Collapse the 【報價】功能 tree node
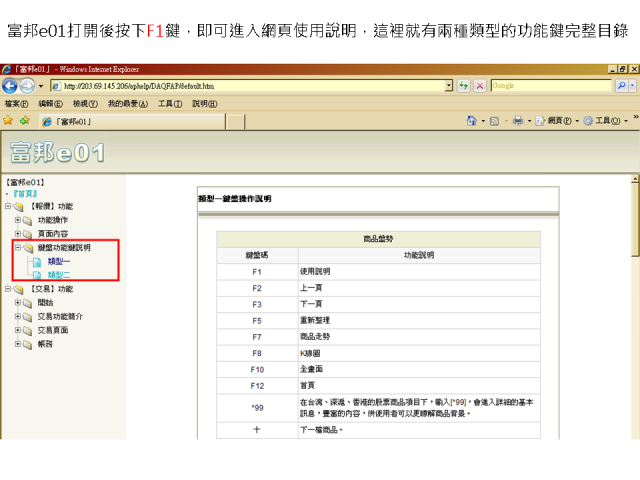 pos(8,206)
